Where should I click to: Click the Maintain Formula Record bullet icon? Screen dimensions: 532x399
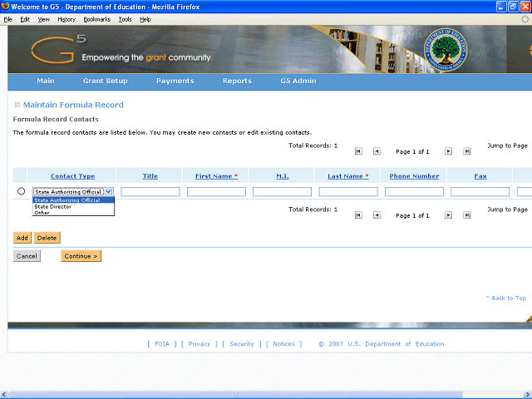(17, 105)
